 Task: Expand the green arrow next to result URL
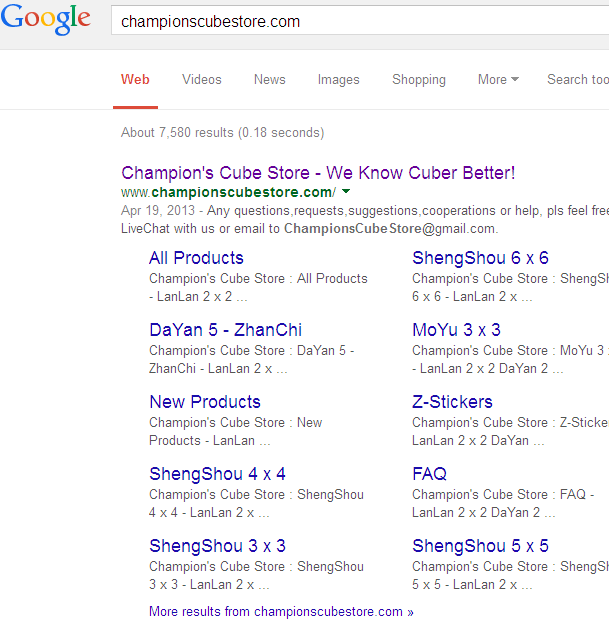point(346,191)
